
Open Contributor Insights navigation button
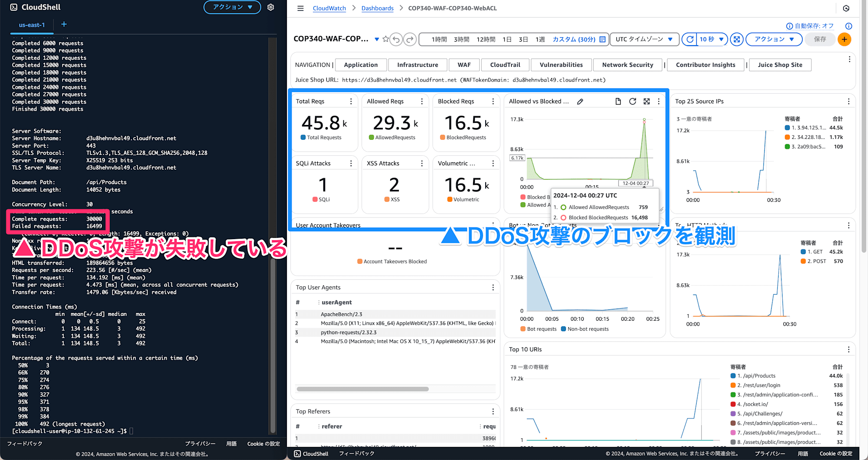coord(706,65)
